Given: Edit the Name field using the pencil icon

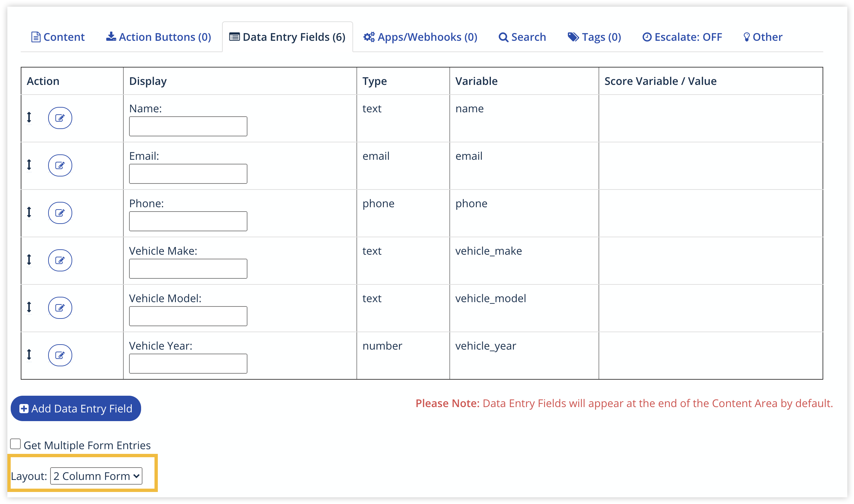Looking at the screenshot, I should coord(60,118).
